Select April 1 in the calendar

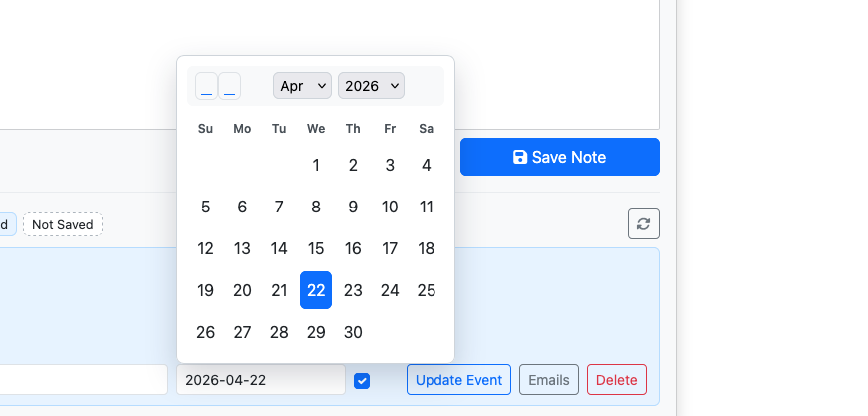pos(316,165)
